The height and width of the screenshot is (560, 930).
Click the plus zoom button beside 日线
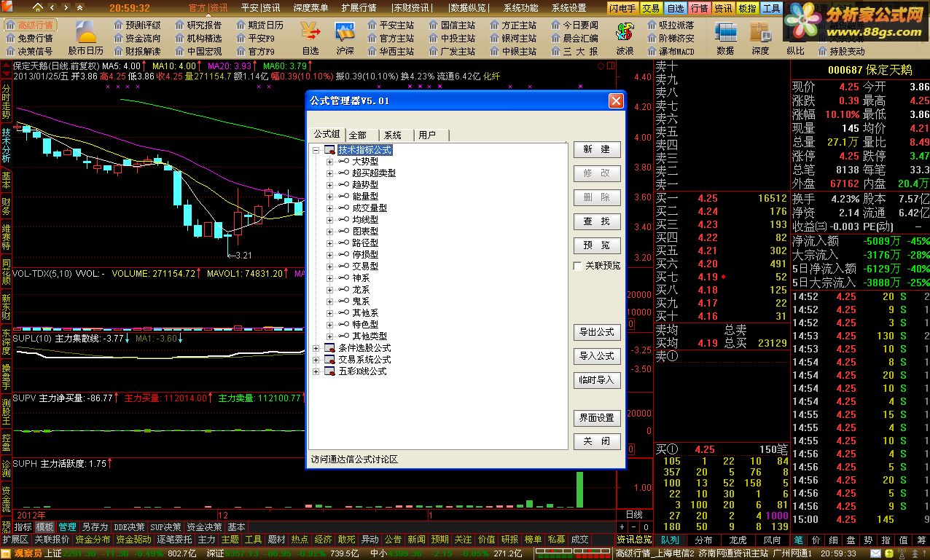point(622,527)
